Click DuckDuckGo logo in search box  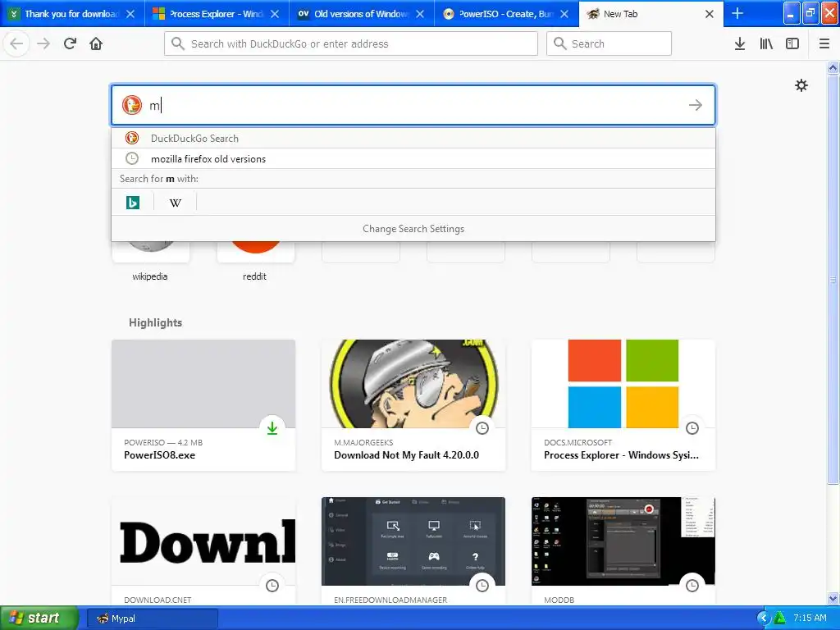(132, 105)
